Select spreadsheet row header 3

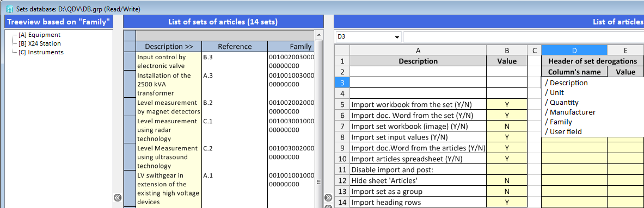(342, 83)
